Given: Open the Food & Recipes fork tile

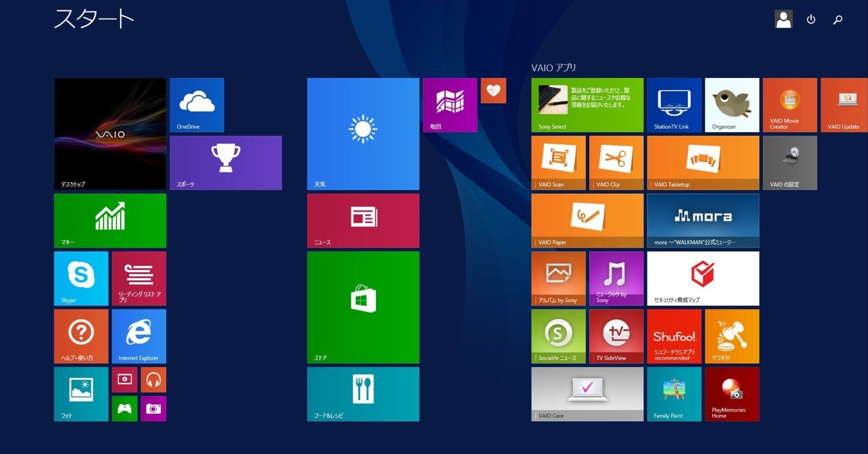Looking at the screenshot, I should (x=363, y=394).
